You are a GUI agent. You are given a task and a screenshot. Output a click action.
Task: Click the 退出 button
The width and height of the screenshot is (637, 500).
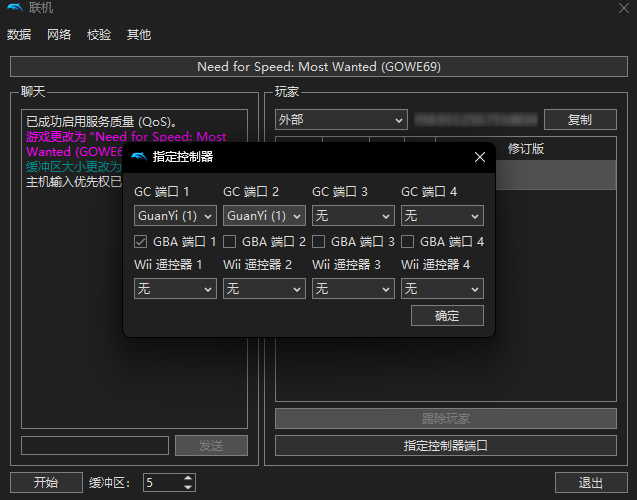[x=591, y=483]
